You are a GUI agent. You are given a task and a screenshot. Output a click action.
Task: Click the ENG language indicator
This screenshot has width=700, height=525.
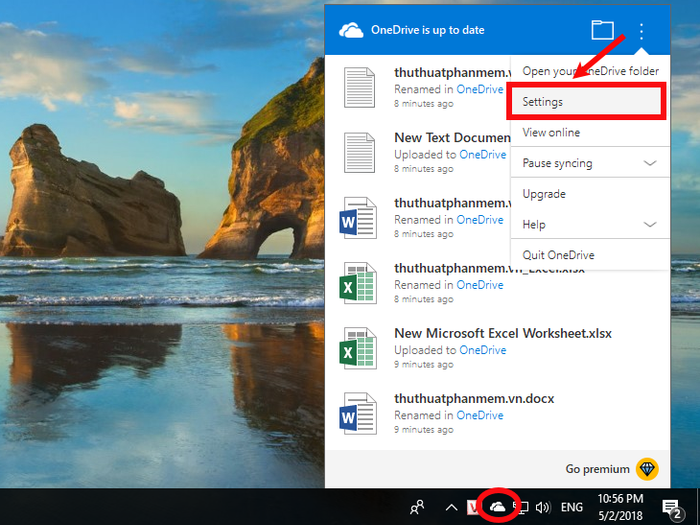[x=572, y=507]
